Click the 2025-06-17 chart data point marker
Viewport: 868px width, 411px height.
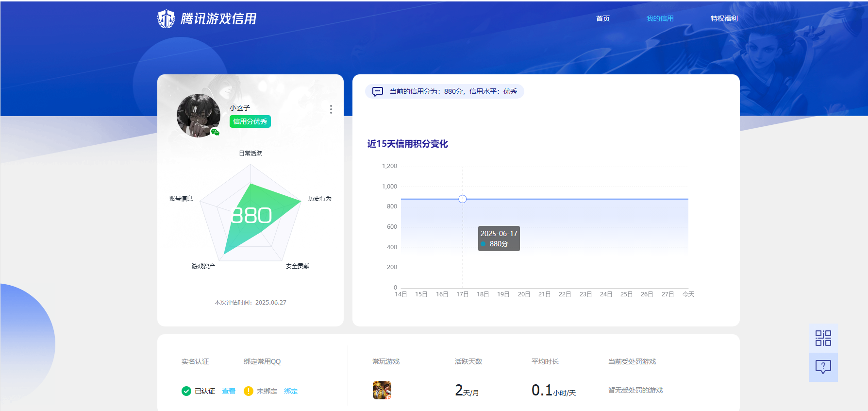pos(463,199)
